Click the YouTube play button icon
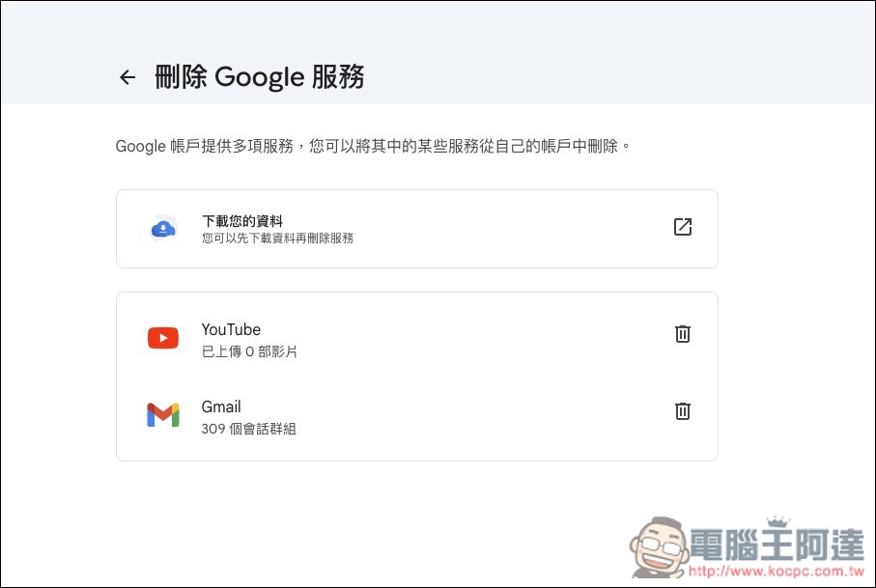The image size is (876, 588). (162, 337)
